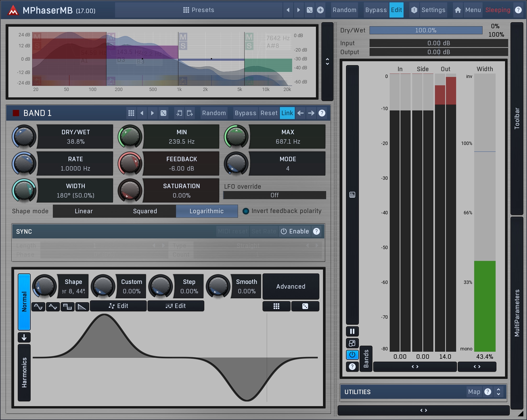
Task: Click the global Dry/Wet slider bar
Action: 426,30
